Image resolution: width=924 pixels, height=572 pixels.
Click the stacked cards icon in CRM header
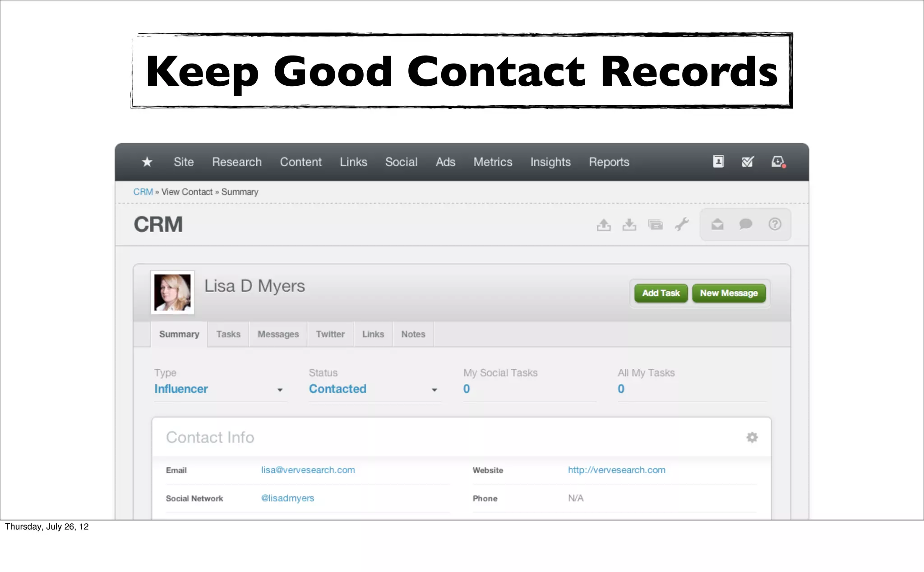point(655,224)
